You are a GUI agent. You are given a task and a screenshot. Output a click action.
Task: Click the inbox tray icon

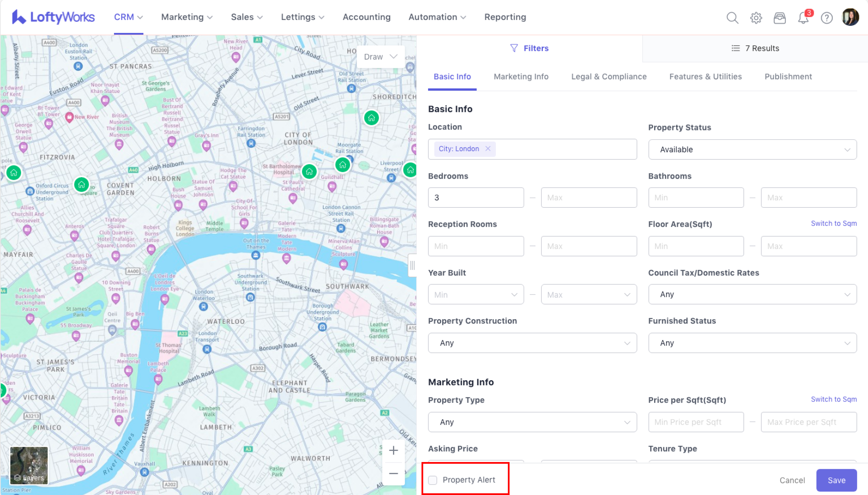[x=779, y=18]
